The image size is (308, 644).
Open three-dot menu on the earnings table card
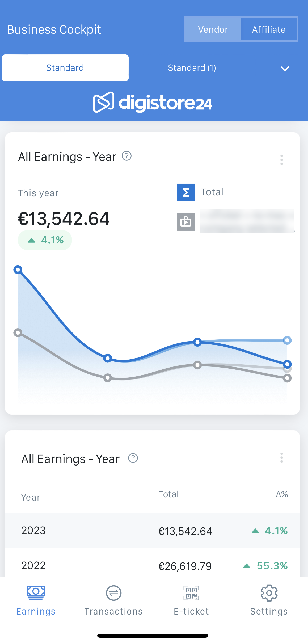pos(281,458)
